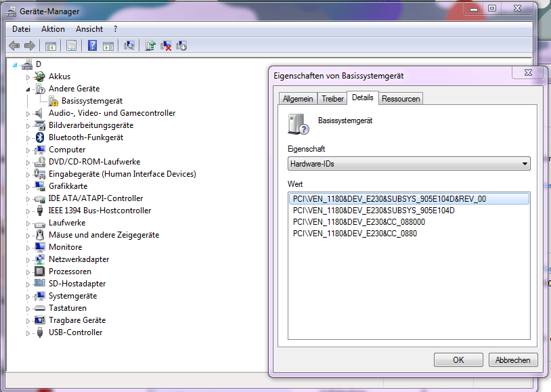Click the SD-Hostadapter icon
Screen dimensions: 551x392
[40, 284]
